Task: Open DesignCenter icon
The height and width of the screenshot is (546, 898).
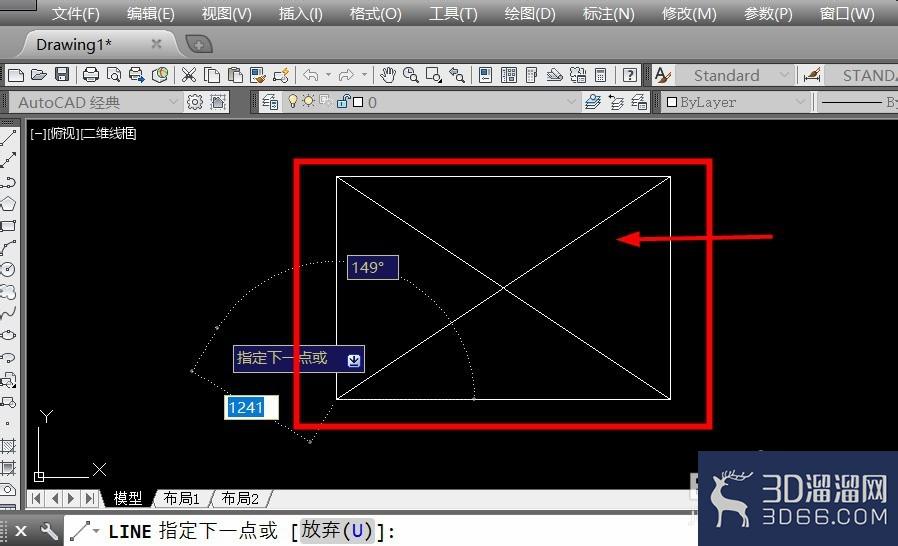Action: click(509, 75)
